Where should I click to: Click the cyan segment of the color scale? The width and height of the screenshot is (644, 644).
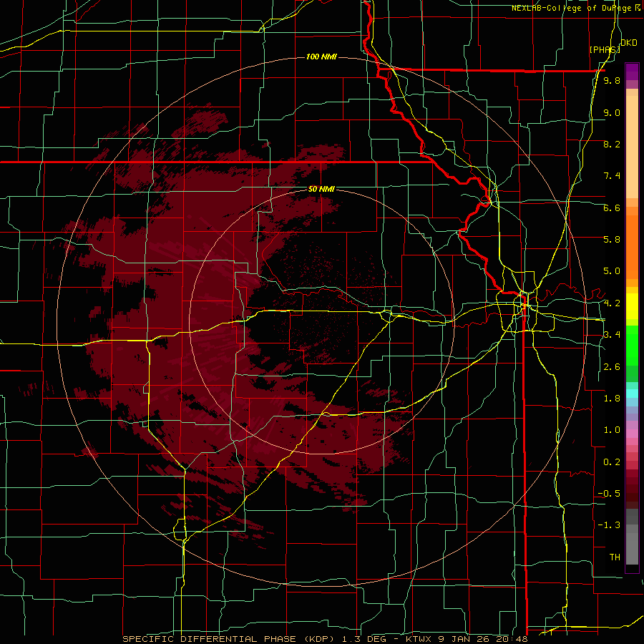click(x=632, y=394)
